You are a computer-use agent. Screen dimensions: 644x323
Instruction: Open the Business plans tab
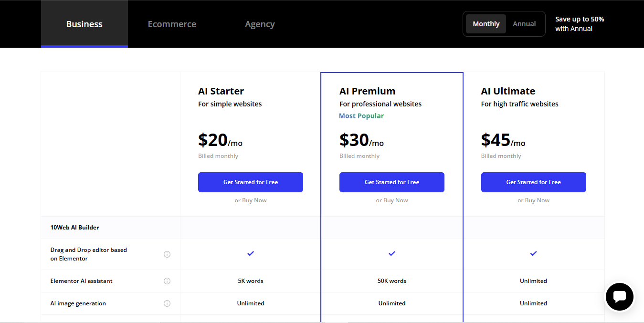click(84, 24)
